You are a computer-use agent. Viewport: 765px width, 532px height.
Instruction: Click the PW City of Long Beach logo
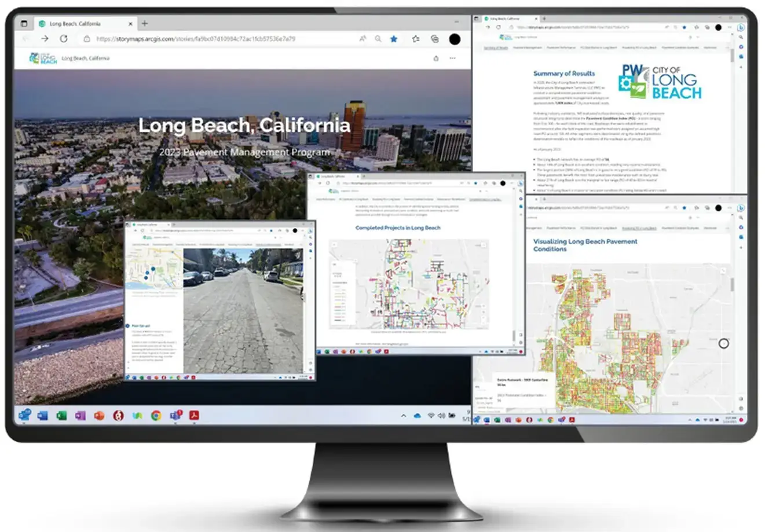[660, 82]
